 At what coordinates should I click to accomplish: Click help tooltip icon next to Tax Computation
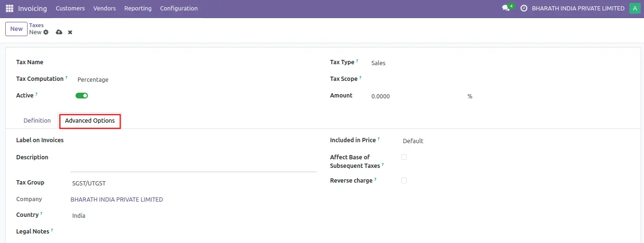67,78
